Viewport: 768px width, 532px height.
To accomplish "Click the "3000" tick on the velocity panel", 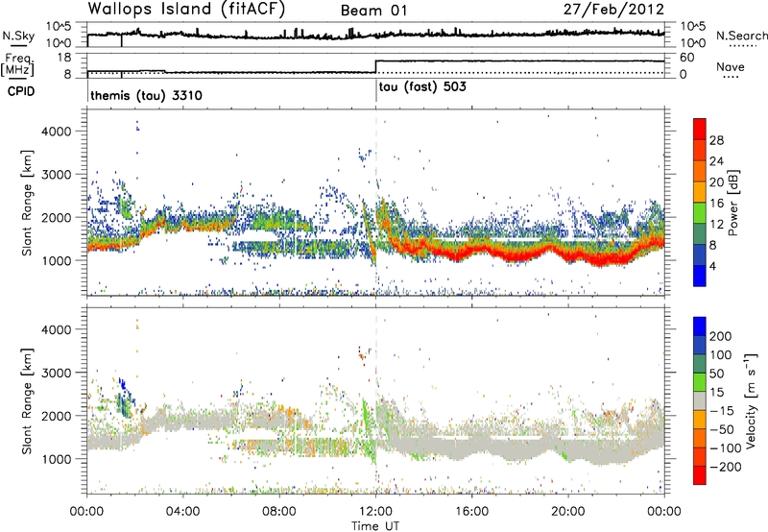I will tap(56, 373).
